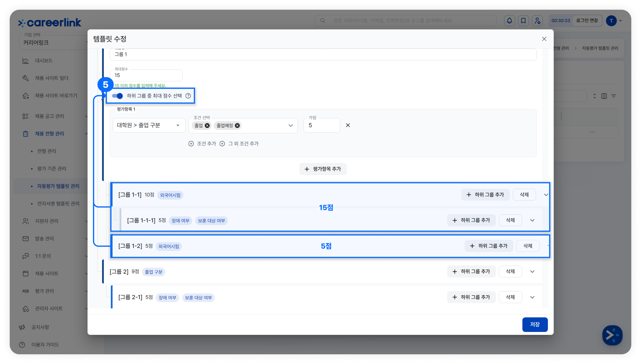Click the 로그인 연장 button

(587, 20)
